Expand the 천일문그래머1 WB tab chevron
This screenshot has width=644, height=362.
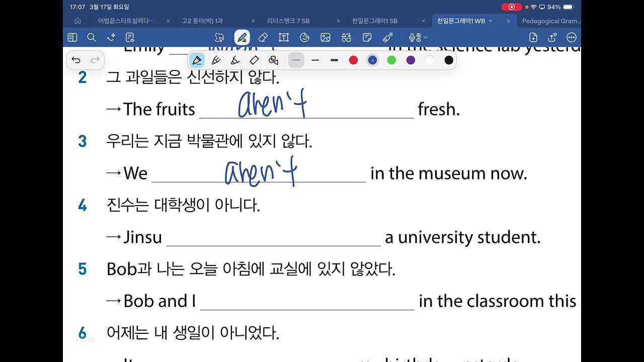[491, 21]
